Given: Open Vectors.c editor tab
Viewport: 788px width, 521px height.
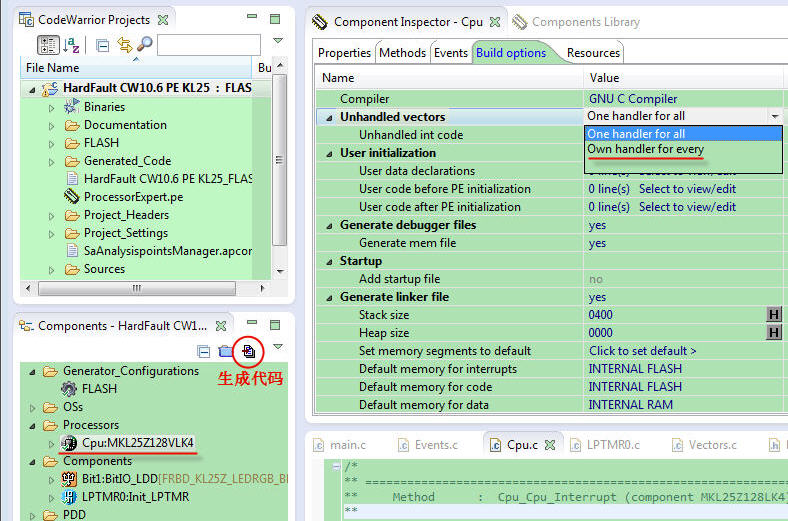Looking at the screenshot, I should click(x=705, y=445).
